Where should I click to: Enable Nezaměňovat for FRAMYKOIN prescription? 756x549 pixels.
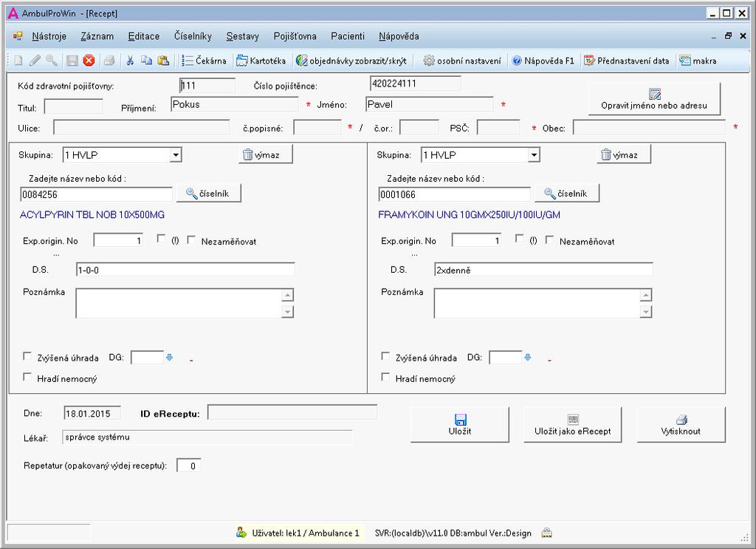[549, 239]
